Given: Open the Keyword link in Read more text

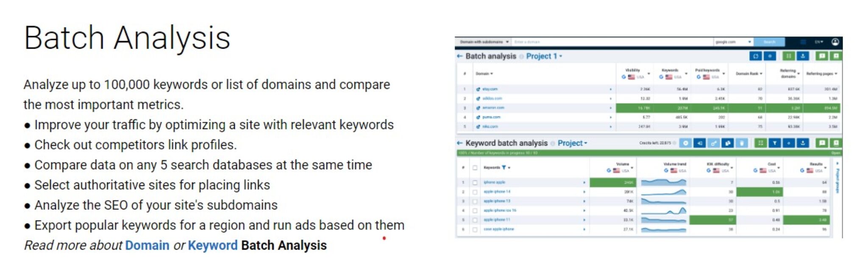Looking at the screenshot, I should tap(213, 245).
